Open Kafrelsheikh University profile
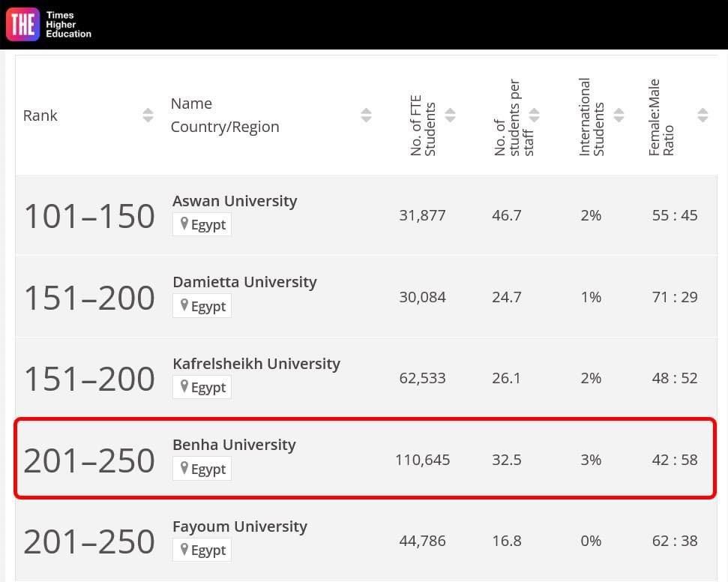 click(256, 364)
